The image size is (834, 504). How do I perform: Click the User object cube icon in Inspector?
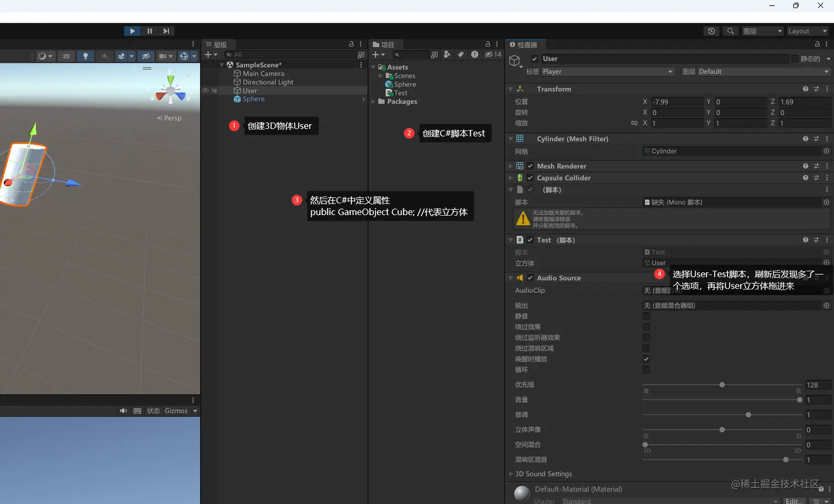click(515, 61)
